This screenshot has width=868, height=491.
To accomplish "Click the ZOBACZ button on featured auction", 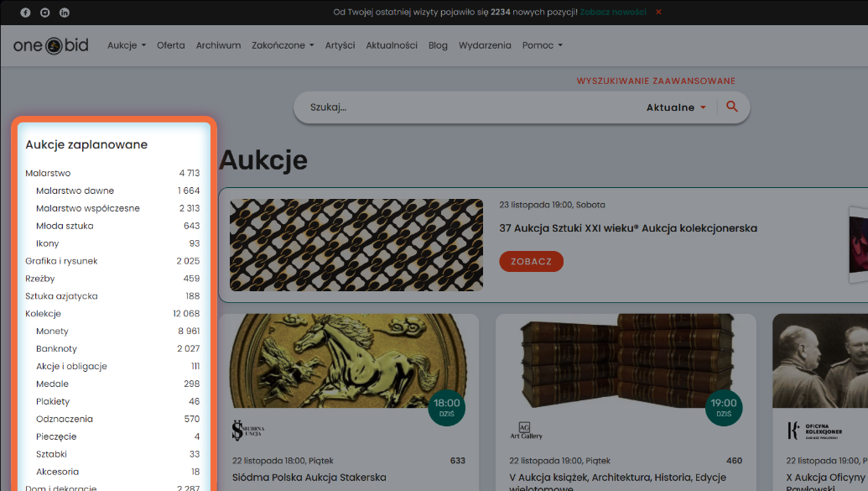I will tap(531, 262).
